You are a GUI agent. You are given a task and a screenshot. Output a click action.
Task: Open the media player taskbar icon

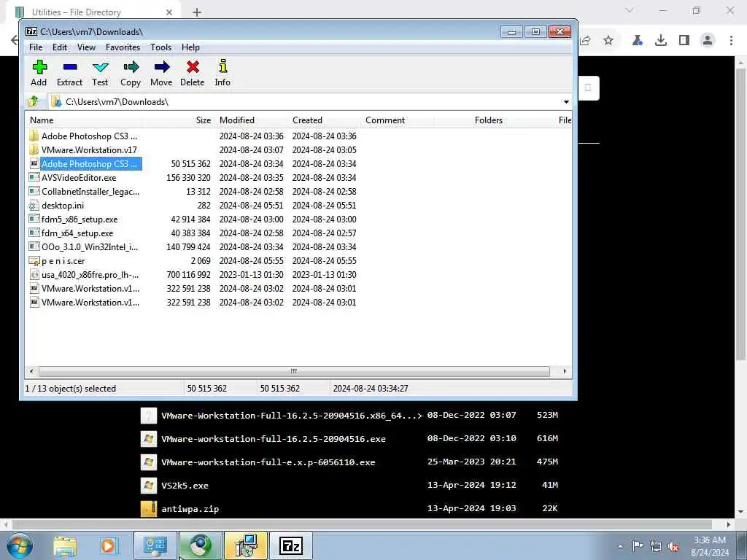109,545
